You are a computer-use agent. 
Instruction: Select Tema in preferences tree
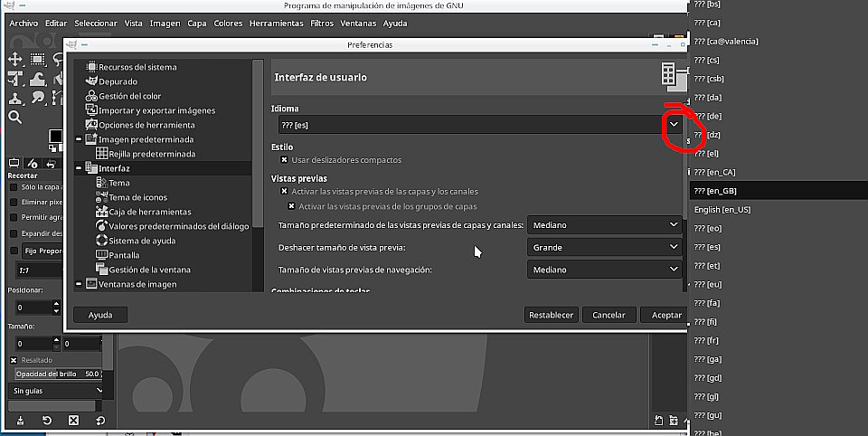pyautogui.click(x=113, y=182)
